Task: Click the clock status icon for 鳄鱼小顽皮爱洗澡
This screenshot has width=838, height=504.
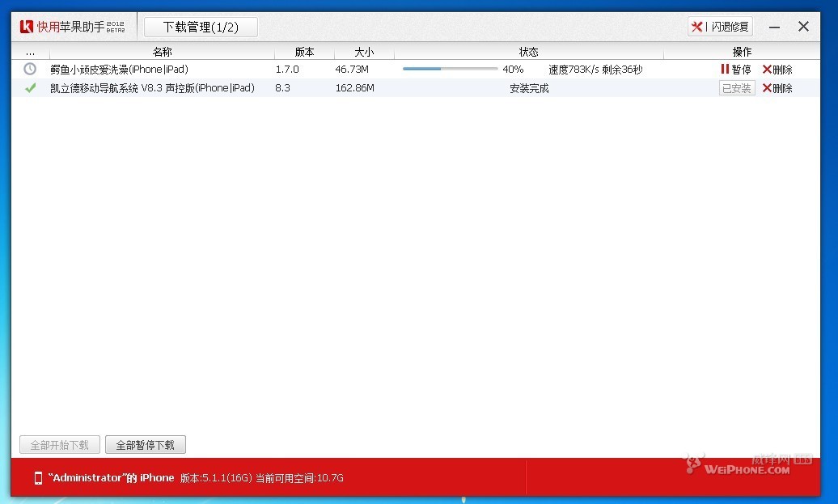Action: click(x=30, y=69)
